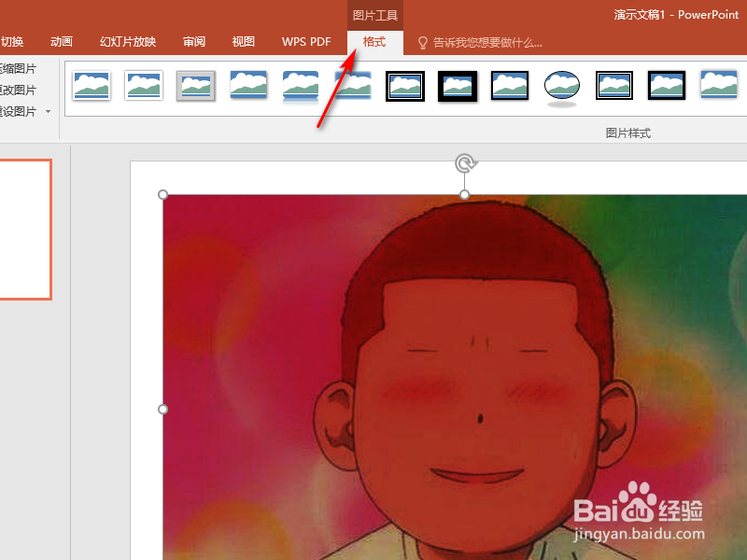Expand the 重设图片 dropdown arrow
The image size is (747, 560).
[x=48, y=111]
